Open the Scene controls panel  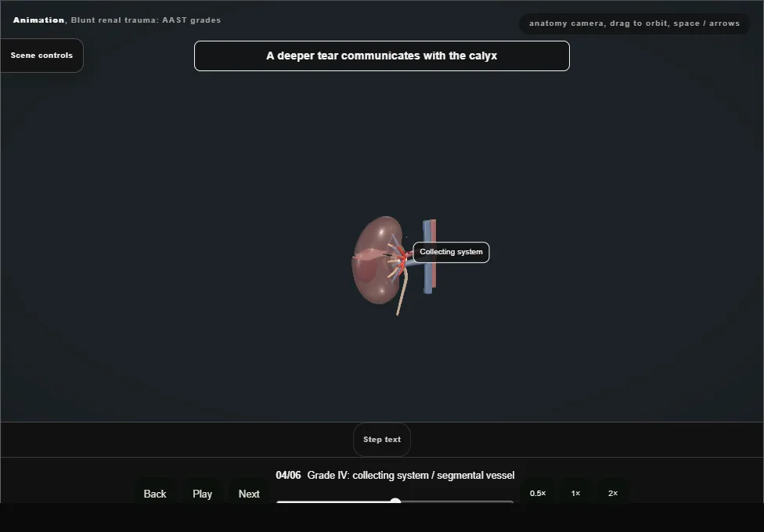click(x=42, y=56)
